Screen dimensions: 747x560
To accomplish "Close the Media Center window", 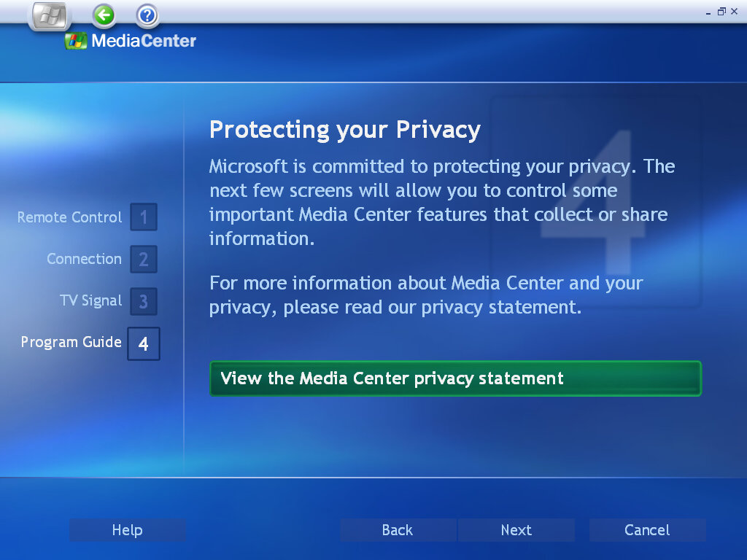I will click(x=735, y=12).
